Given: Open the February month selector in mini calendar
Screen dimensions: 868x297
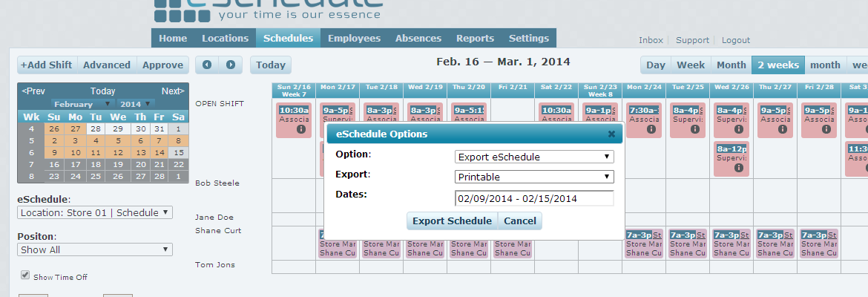Looking at the screenshot, I should click(x=82, y=104).
